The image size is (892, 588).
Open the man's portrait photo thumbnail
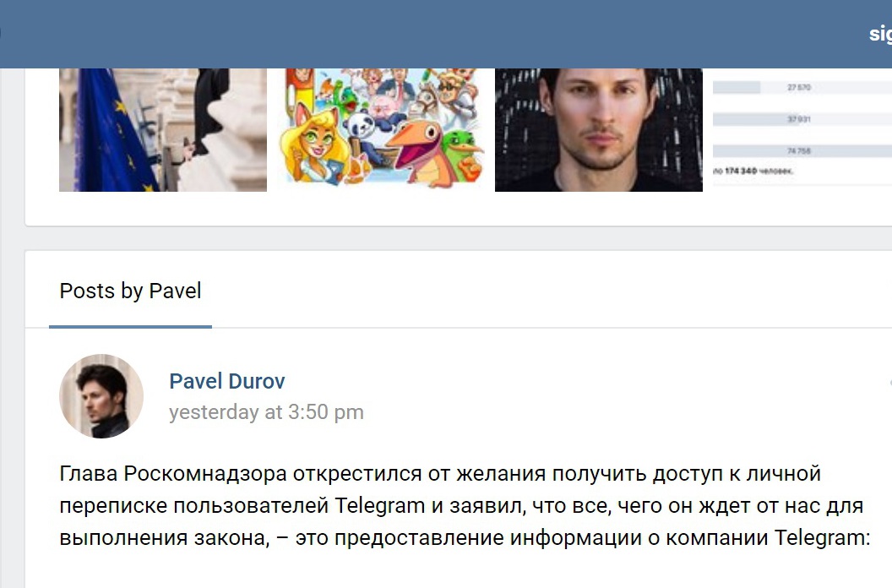point(598,130)
